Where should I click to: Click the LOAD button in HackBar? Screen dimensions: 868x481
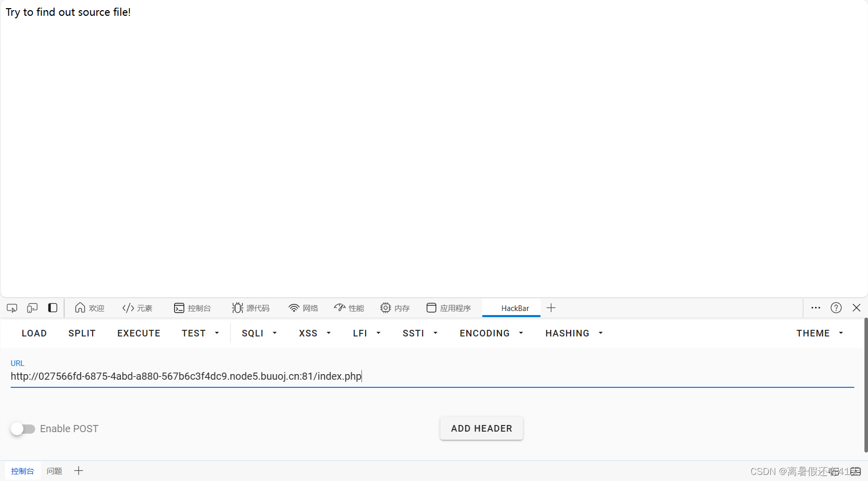click(x=34, y=333)
